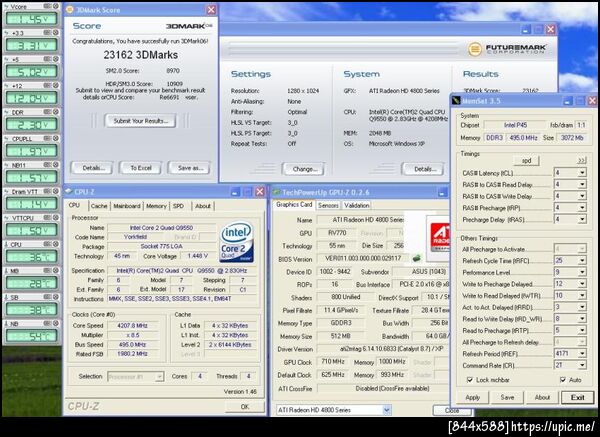Click the Exit button in MemSet

(x=577, y=397)
